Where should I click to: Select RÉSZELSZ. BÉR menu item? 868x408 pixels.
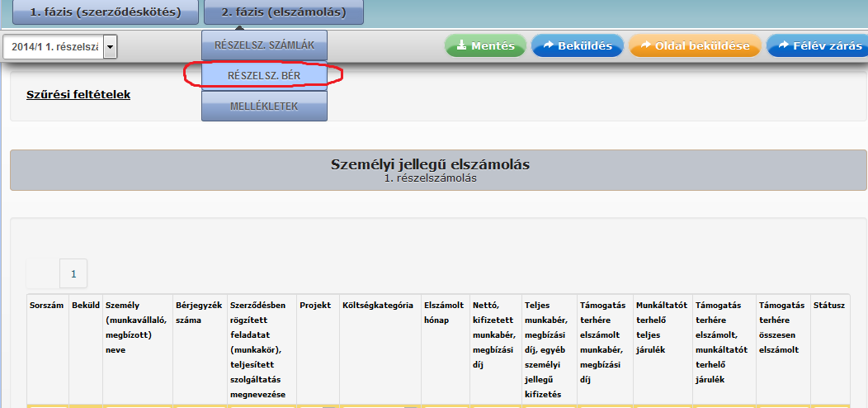[264, 75]
